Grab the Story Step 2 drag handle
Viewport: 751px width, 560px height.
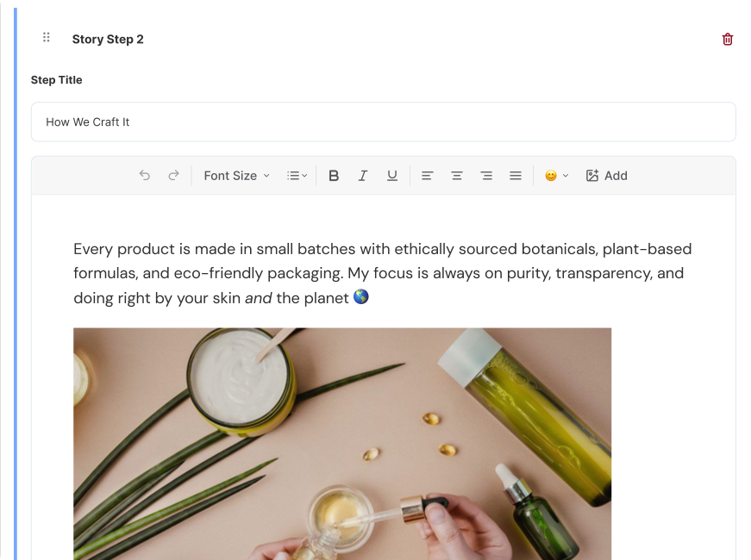tap(47, 37)
